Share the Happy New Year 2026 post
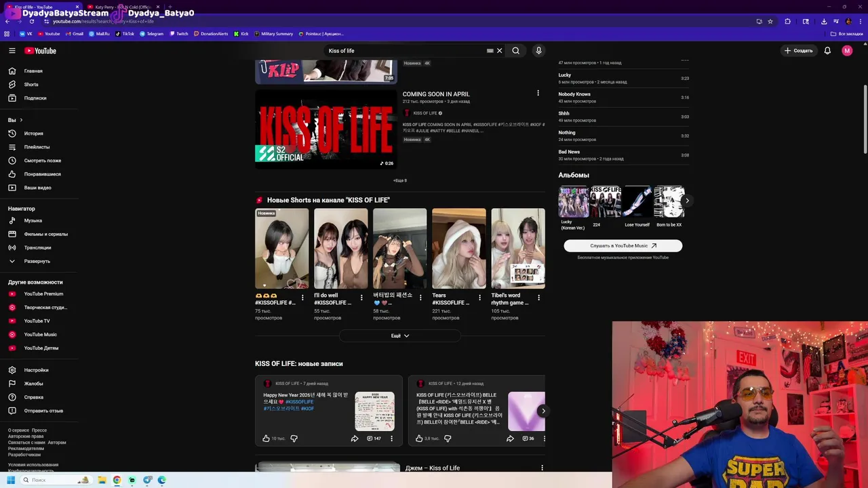 pyautogui.click(x=355, y=439)
